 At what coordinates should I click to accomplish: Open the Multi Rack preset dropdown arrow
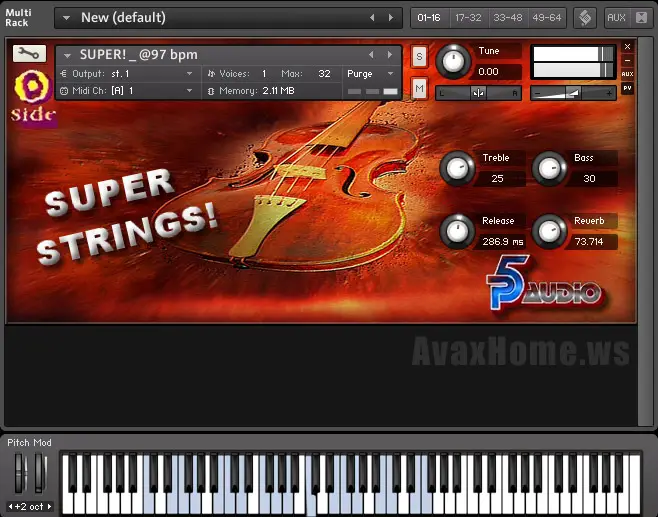pyautogui.click(x=66, y=18)
